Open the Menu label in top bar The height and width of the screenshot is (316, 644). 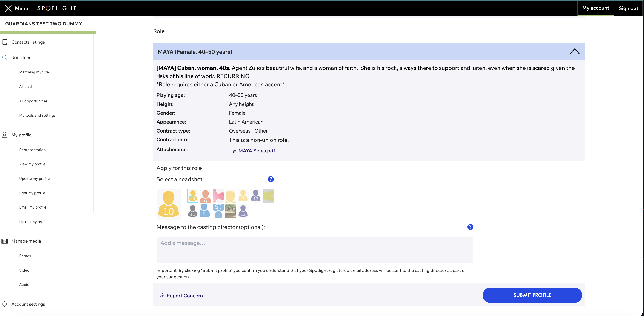(x=22, y=8)
